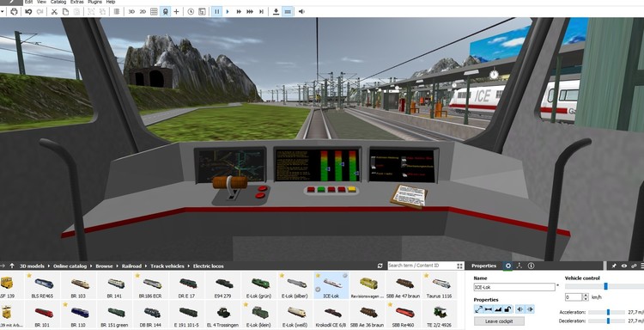The height and width of the screenshot is (330, 644).
Task: Navigate to Track vehicles breadcrumb
Action: (x=167, y=266)
